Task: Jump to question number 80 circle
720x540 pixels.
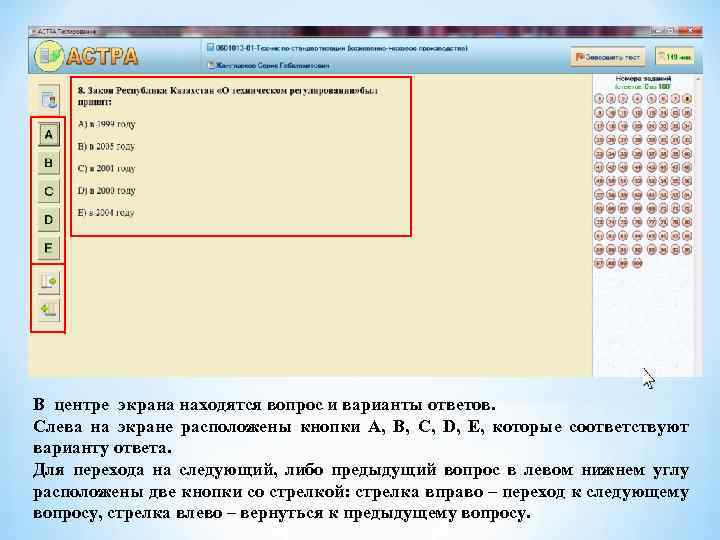Action: (687, 222)
